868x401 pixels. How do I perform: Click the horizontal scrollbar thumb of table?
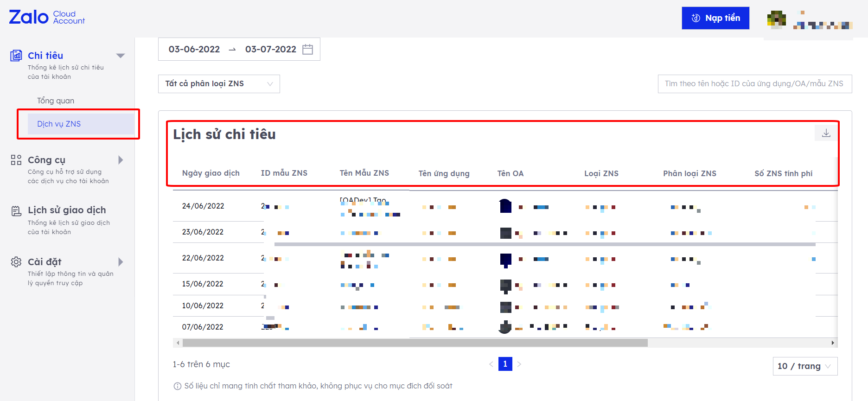pos(415,343)
